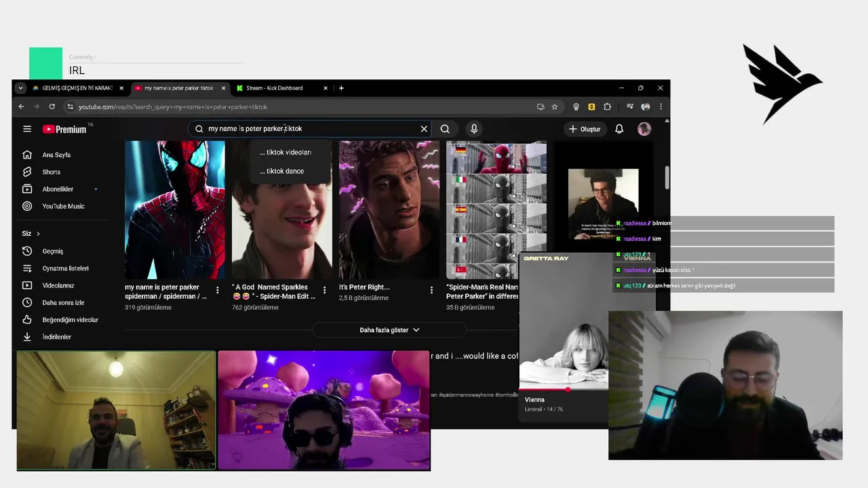
Task: Open more options for 'A God Named Sparkles' short
Action: click(x=324, y=290)
